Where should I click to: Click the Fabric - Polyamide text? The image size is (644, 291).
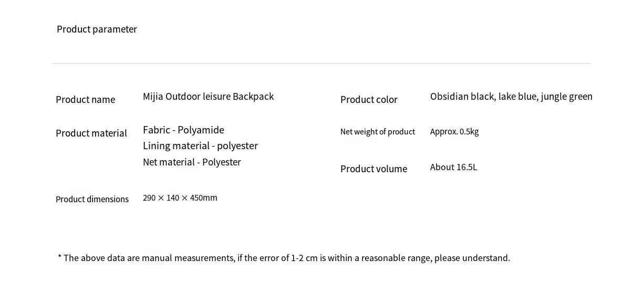[x=183, y=130]
